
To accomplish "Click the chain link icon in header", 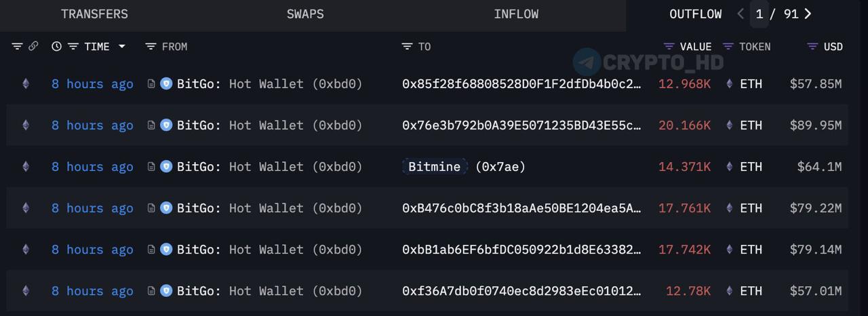I will point(33,47).
